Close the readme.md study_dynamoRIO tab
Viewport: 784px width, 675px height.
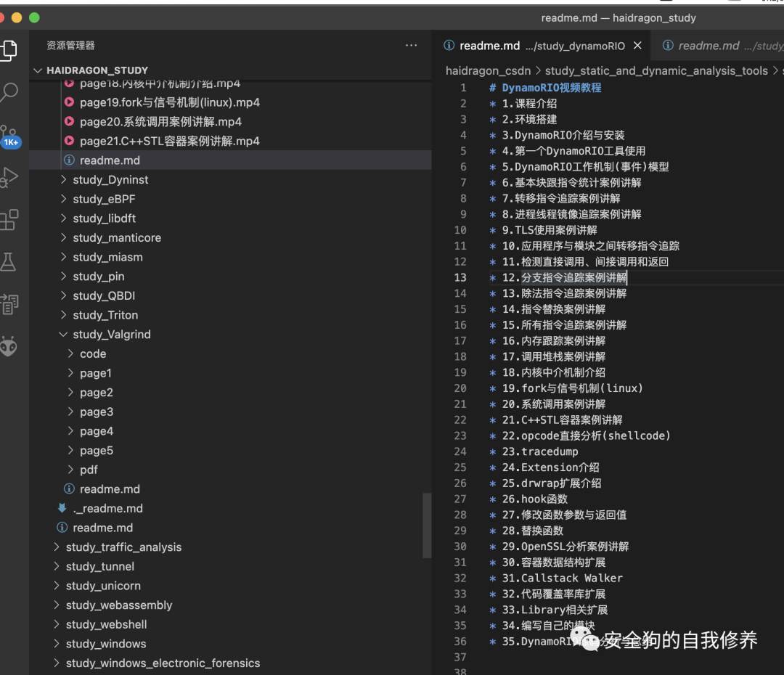tap(637, 46)
